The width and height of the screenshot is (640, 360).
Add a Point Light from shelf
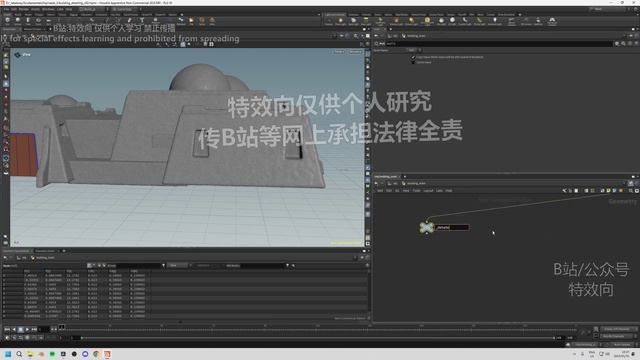340,21
